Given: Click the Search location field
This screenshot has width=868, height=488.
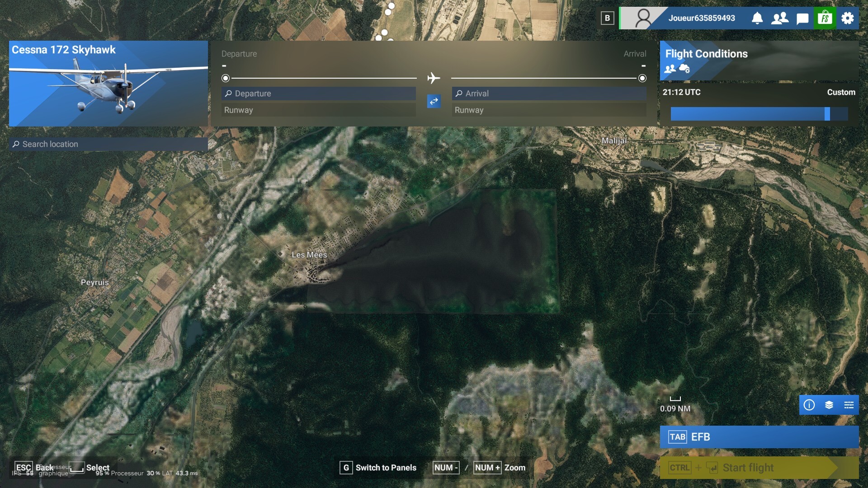Looking at the screenshot, I should point(108,144).
